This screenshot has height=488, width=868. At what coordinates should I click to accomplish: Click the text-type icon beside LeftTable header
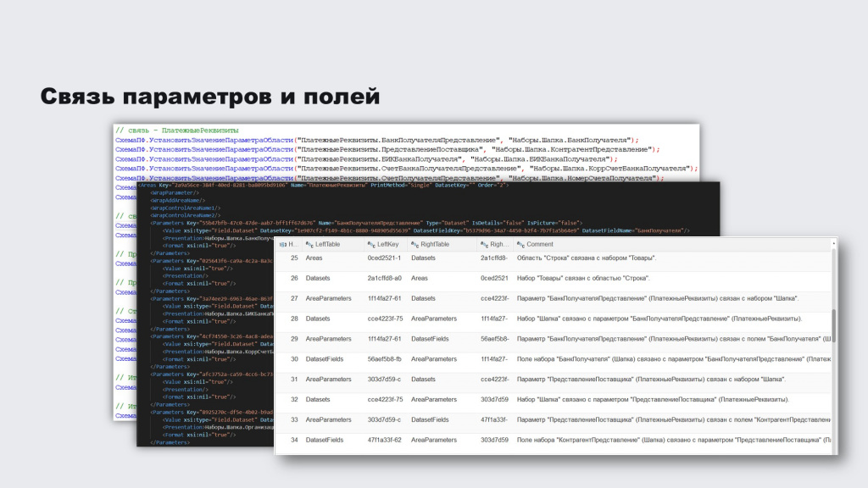click(x=309, y=245)
